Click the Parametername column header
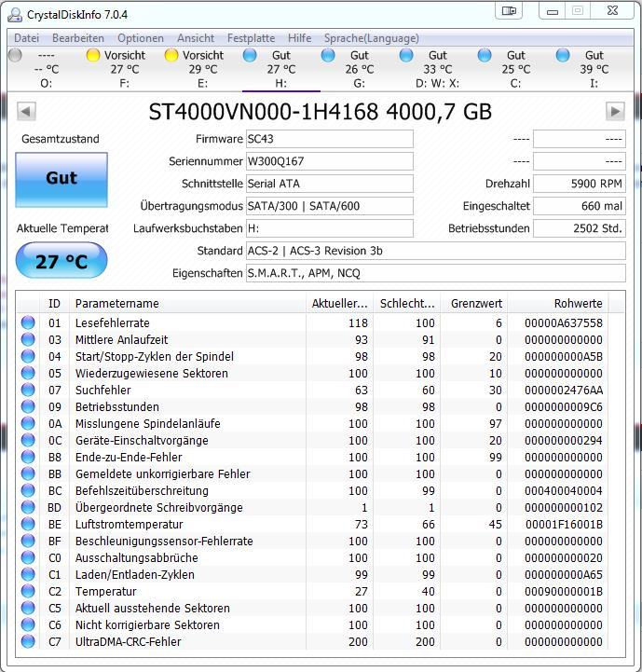This screenshot has width=642, height=672. coord(187,304)
